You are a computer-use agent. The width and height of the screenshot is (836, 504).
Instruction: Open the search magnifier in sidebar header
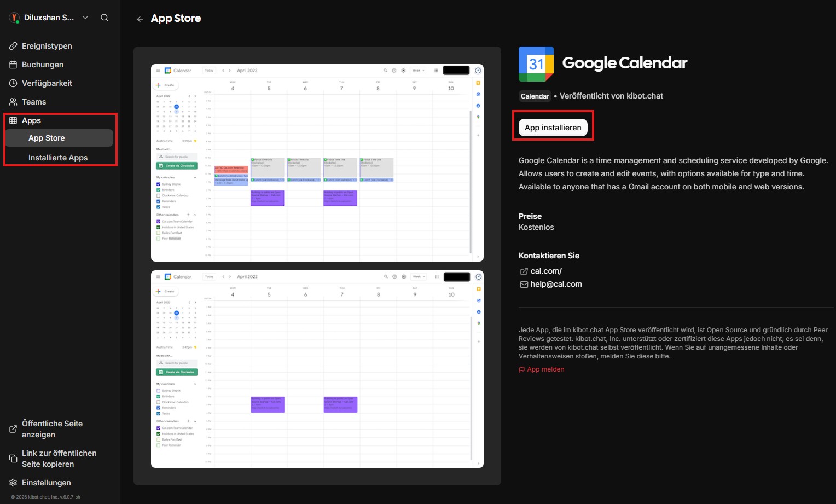coord(104,18)
